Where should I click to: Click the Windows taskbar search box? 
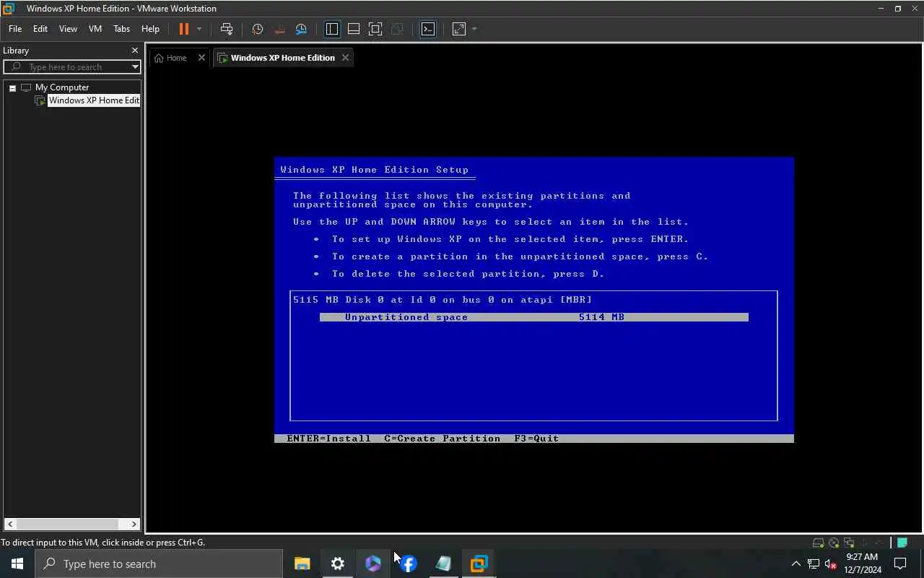[x=159, y=564]
